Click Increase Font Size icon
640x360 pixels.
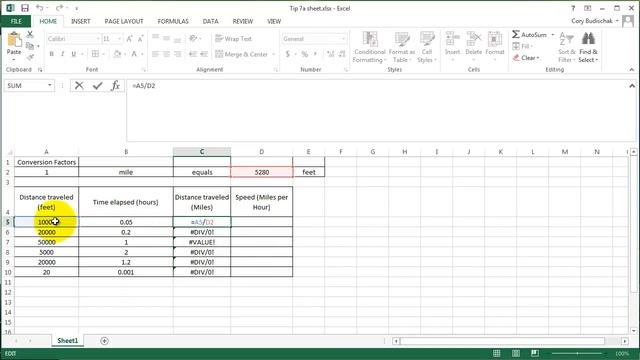[x=129, y=39]
